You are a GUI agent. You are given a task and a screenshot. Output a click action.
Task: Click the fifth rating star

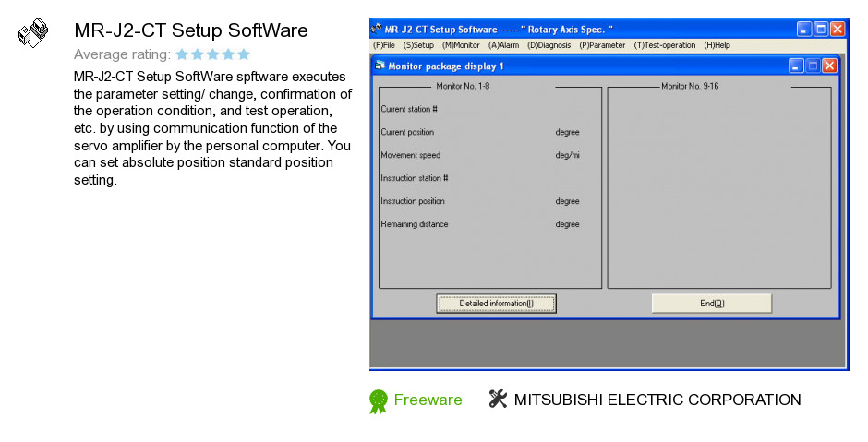(244, 54)
